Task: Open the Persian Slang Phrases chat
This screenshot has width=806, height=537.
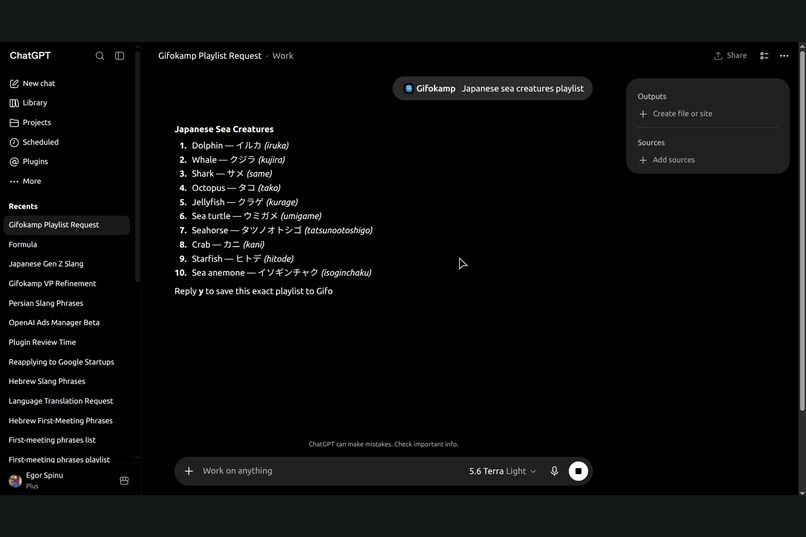Action: tap(67, 303)
